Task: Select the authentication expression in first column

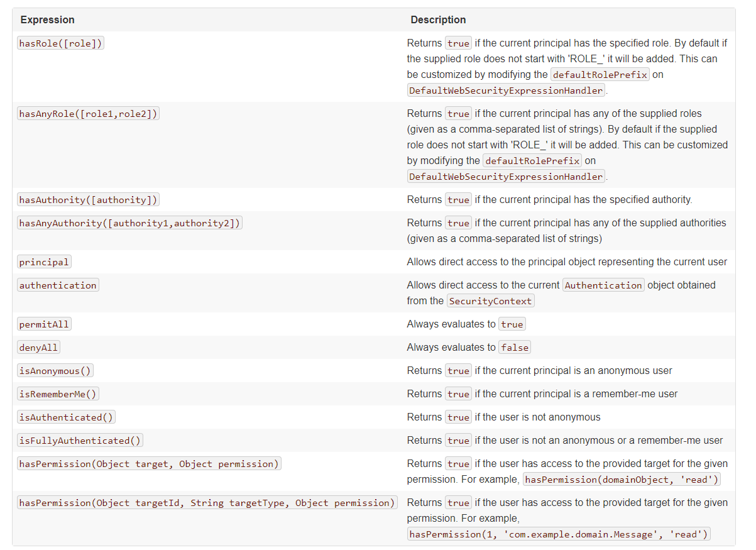Action: tap(58, 285)
